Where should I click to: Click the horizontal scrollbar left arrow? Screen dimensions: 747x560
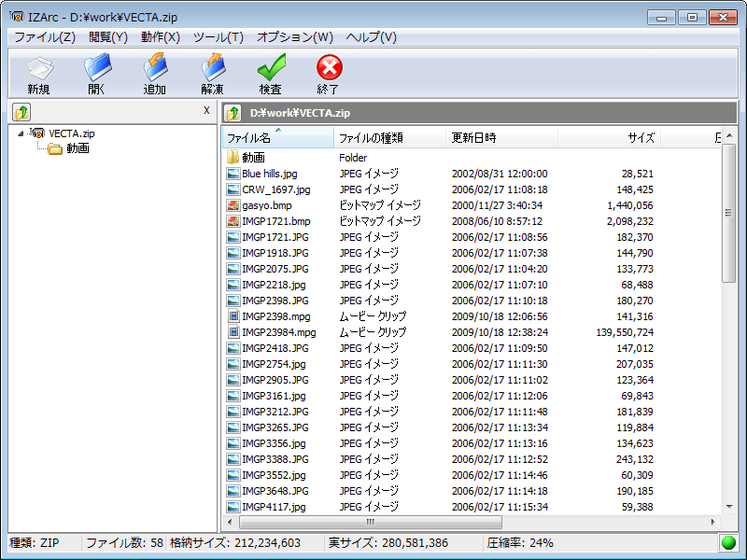pos(230,522)
